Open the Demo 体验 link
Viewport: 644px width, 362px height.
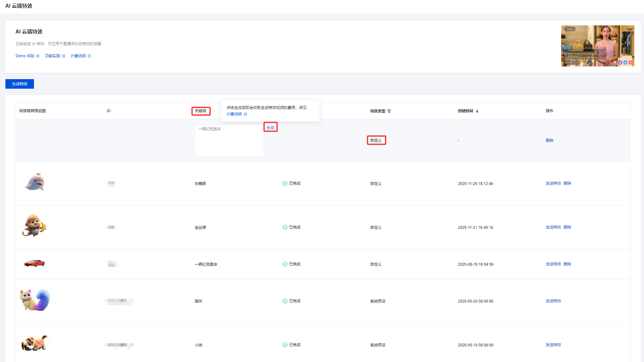tap(25, 56)
